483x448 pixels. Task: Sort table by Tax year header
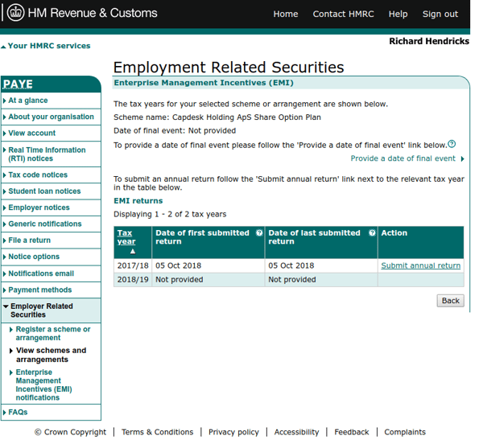126,237
